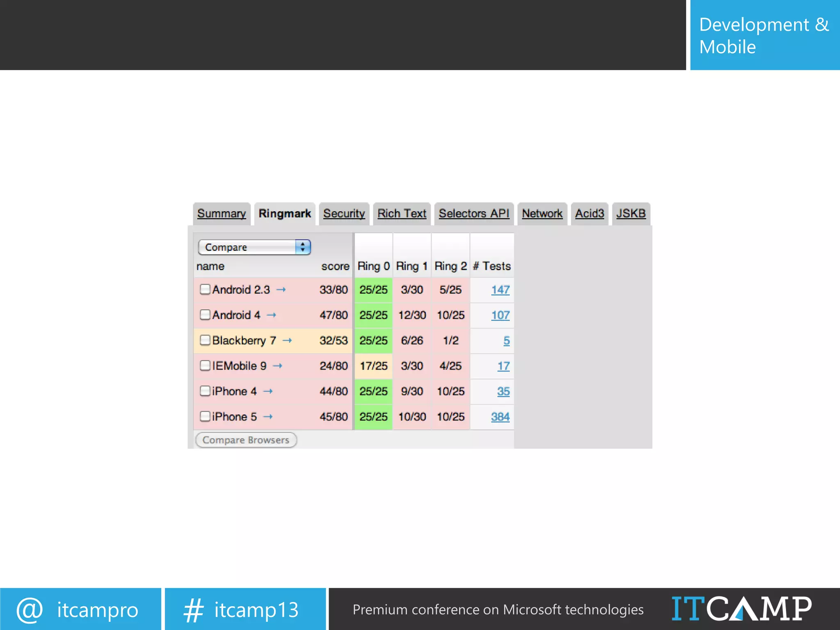Click the 1/2 Ring 2 cell
Viewport: 840px width, 630px height.
pos(451,341)
